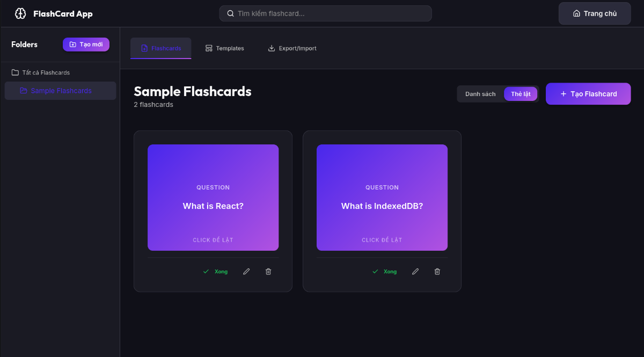Click the brain logo icon in the header
Viewport: 644px width, 357px height.
tap(20, 13)
